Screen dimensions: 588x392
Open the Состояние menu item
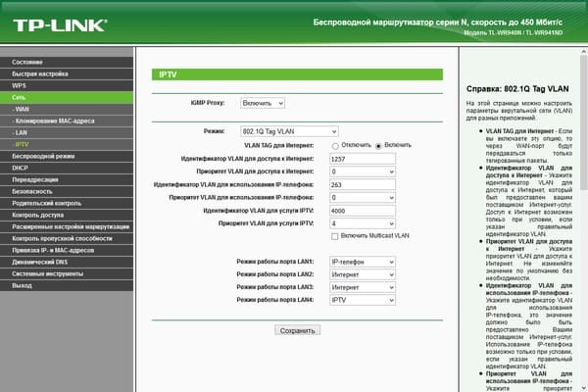tap(67, 63)
